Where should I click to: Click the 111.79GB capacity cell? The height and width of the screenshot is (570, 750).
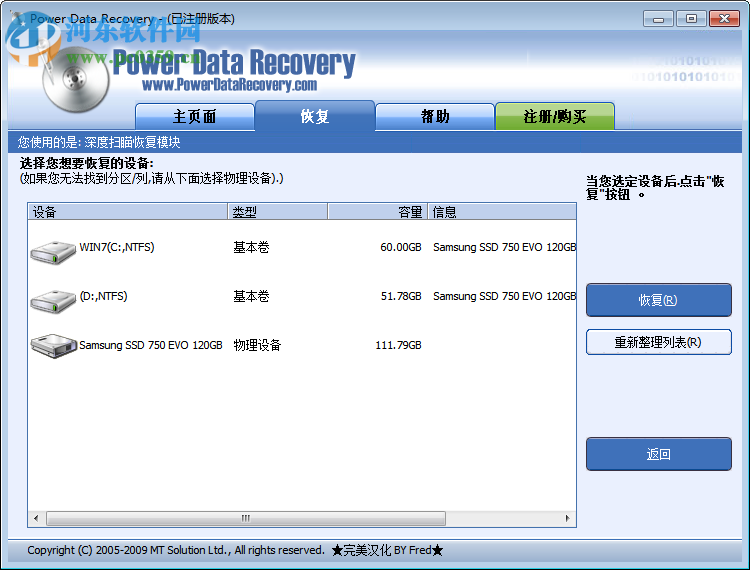(398, 345)
